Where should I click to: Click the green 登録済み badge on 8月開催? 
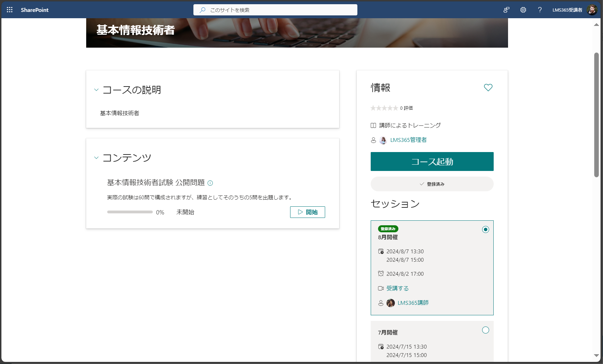[388, 228]
